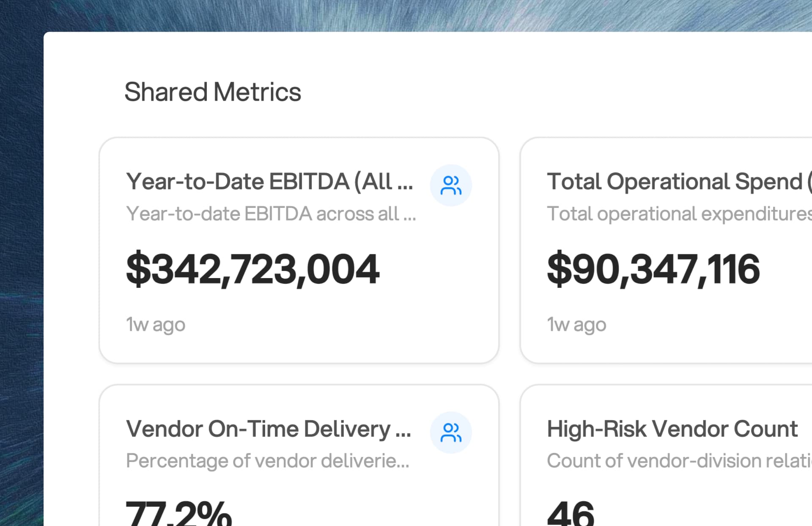Click the shared-users icon on Vendor On-Time Delivery card

point(451,432)
